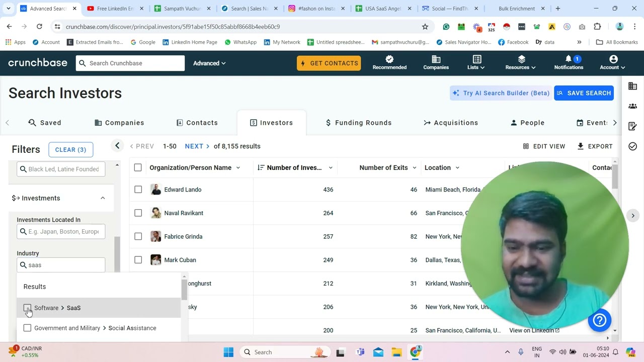
Task: Open Chrome from the taskbar
Action: point(416,352)
